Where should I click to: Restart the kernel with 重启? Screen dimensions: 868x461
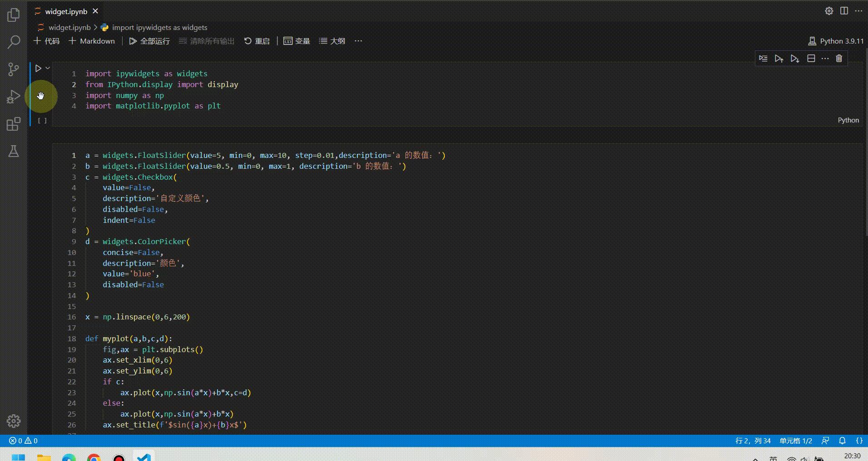pos(257,41)
